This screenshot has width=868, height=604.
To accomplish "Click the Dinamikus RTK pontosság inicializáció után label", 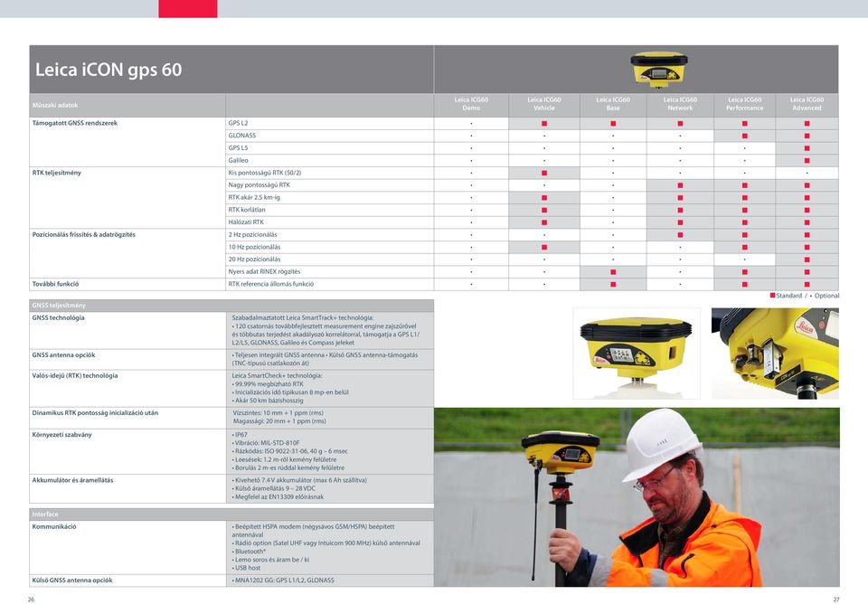I will click(95, 412).
